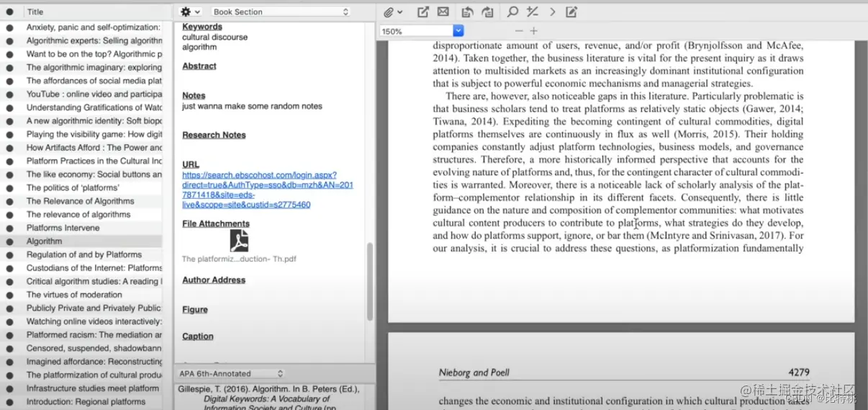Toggle read dot for Watching online videos row
The height and width of the screenshot is (410, 868).
click(10, 321)
